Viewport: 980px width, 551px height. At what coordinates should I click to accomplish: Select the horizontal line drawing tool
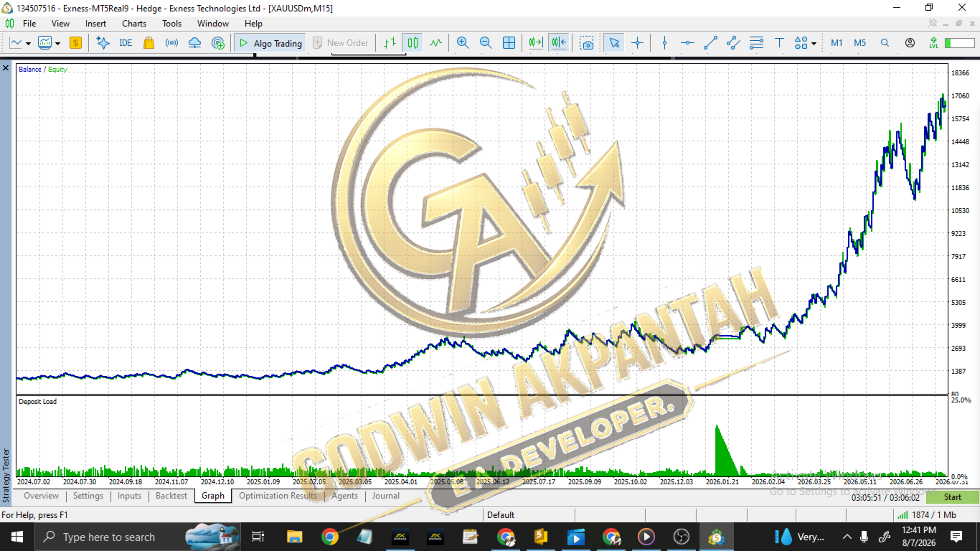coord(687,43)
